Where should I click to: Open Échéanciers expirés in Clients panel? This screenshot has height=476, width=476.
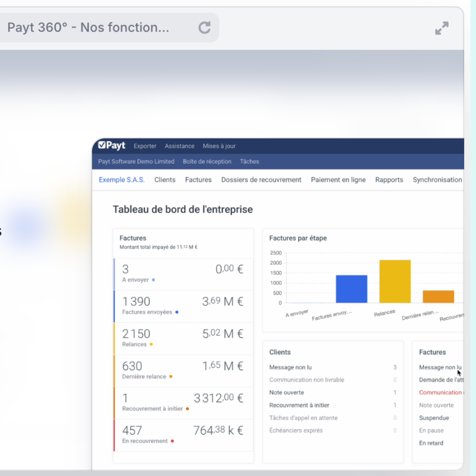point(333,430)
